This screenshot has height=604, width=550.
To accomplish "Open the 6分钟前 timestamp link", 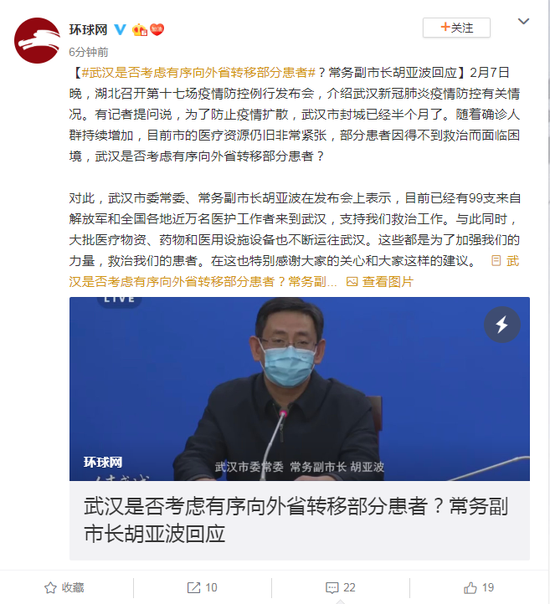I will (89, 52).
